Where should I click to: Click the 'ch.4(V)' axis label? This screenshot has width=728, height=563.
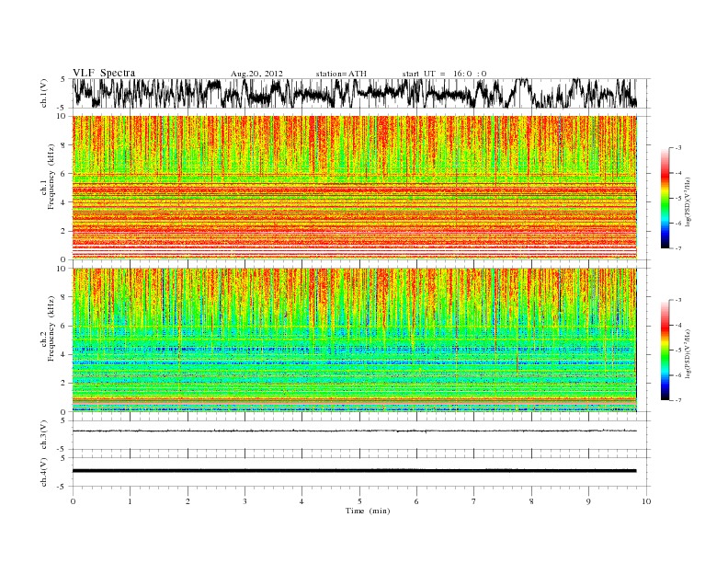coord(44,472)
